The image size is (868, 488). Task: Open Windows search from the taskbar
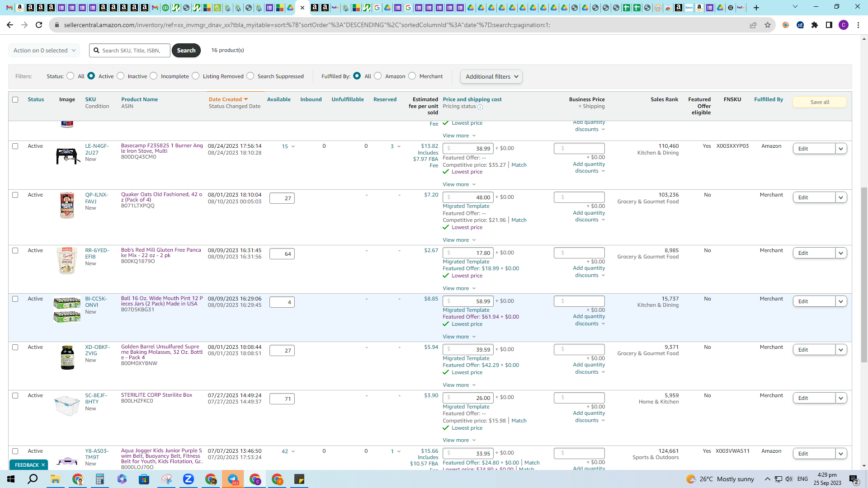[33, 479]
